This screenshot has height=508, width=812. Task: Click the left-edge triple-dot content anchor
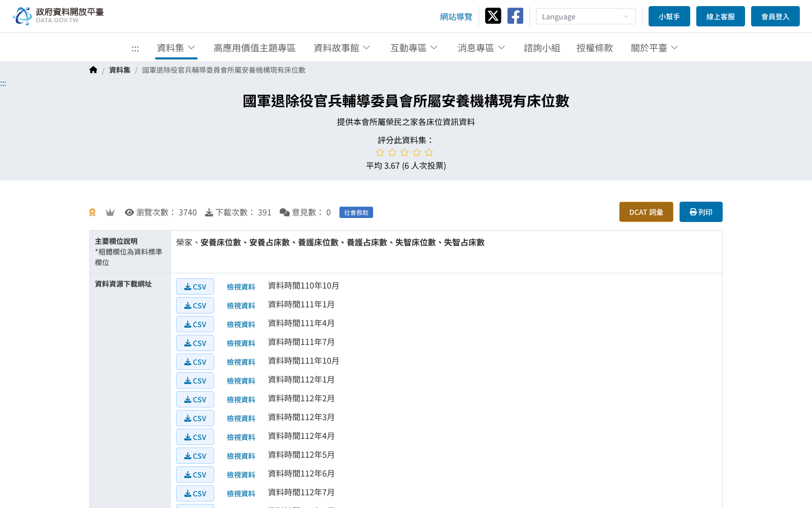point(3,83)
